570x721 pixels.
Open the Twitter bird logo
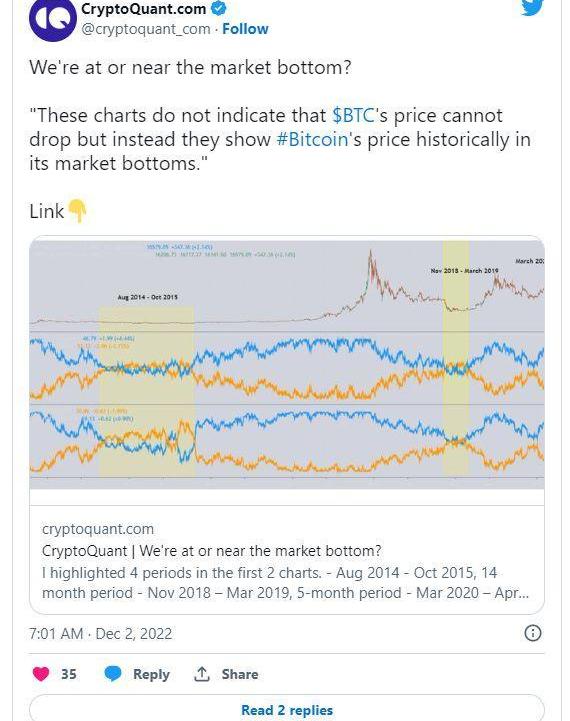click(x=533, y=6)
